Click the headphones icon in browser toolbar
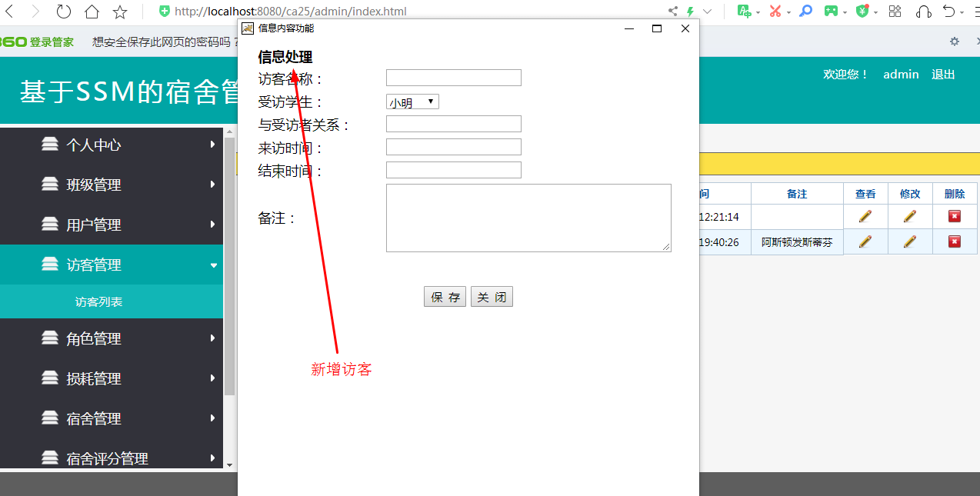The width and height of the screenshot is (980, 496). click(924, 12)
